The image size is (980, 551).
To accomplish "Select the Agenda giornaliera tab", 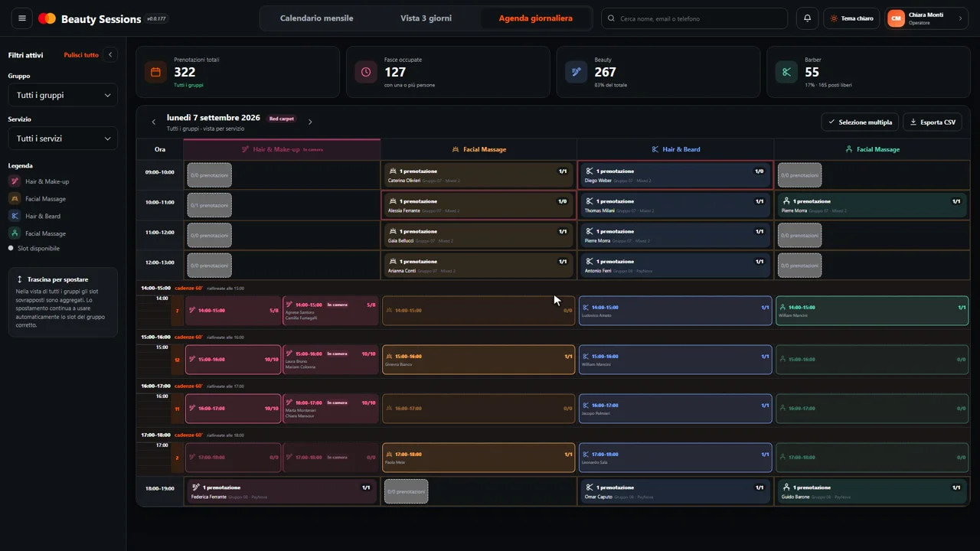I will pos(535,18).
